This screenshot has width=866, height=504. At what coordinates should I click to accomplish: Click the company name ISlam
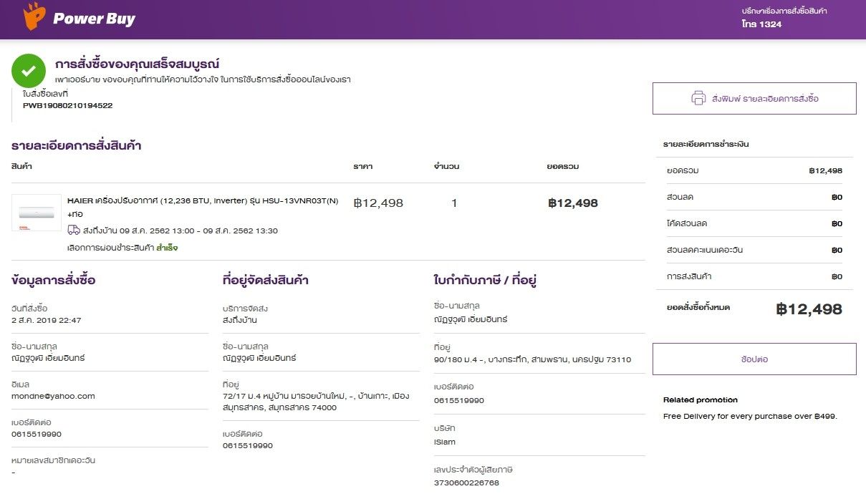pyautogui.click(x=445, y=442)
